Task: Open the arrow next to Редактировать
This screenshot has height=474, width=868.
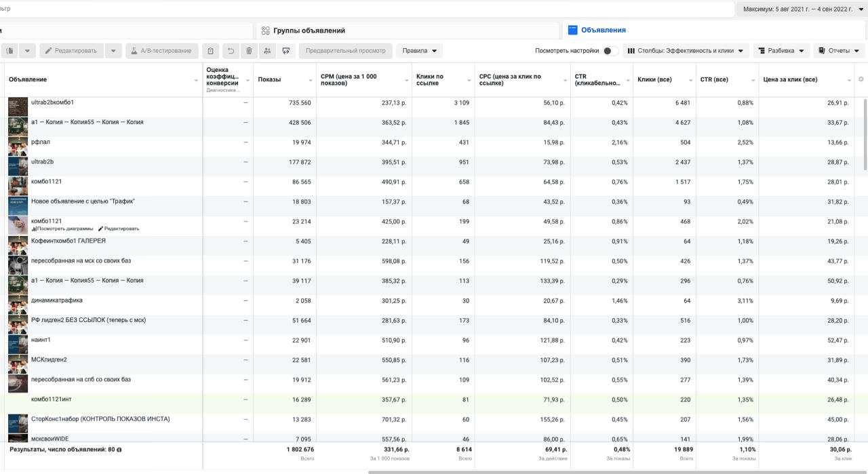Action: click(113, 51)
